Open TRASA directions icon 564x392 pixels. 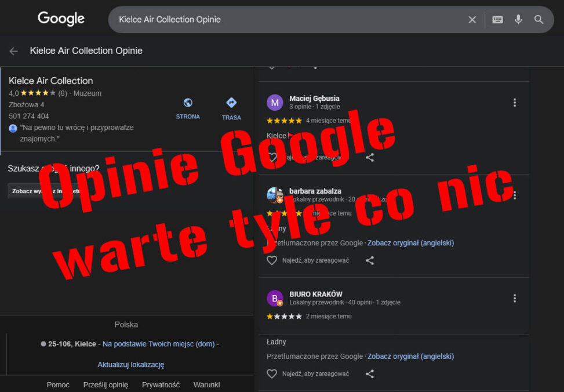pyautogui.click(x=231, y=103)
